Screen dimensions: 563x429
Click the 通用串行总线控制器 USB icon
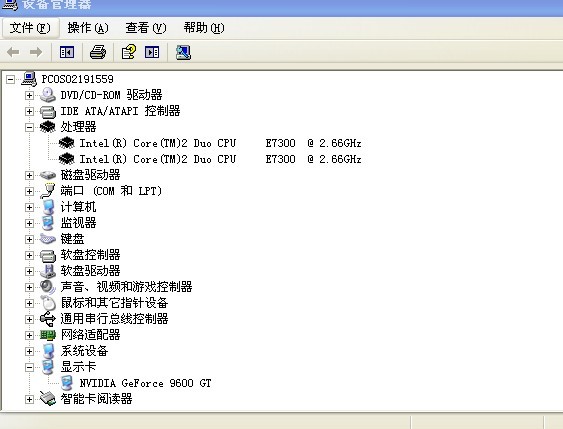pos(48,319)
